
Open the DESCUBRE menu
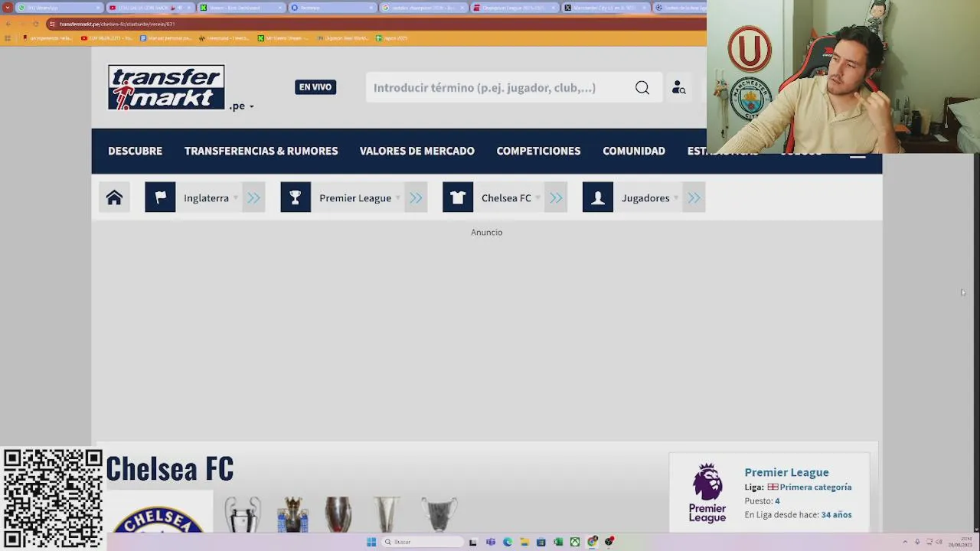point(135,151)
